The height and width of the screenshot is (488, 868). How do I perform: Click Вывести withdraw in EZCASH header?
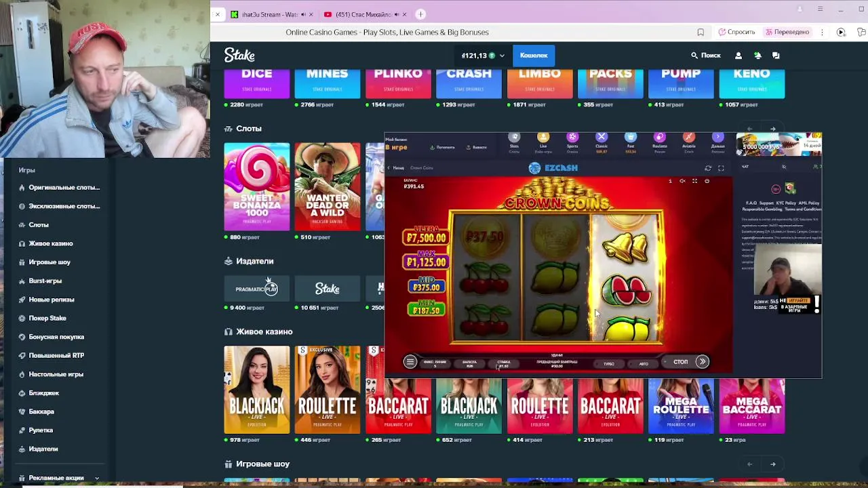(x=476, y=147)
